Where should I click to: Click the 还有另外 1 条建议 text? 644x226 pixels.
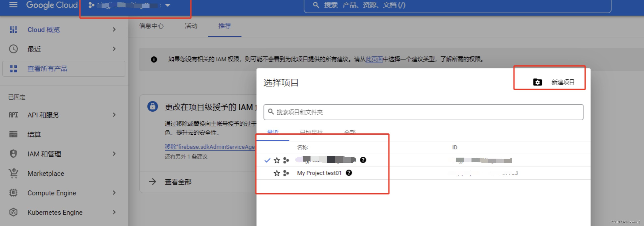tap(186, 157)
